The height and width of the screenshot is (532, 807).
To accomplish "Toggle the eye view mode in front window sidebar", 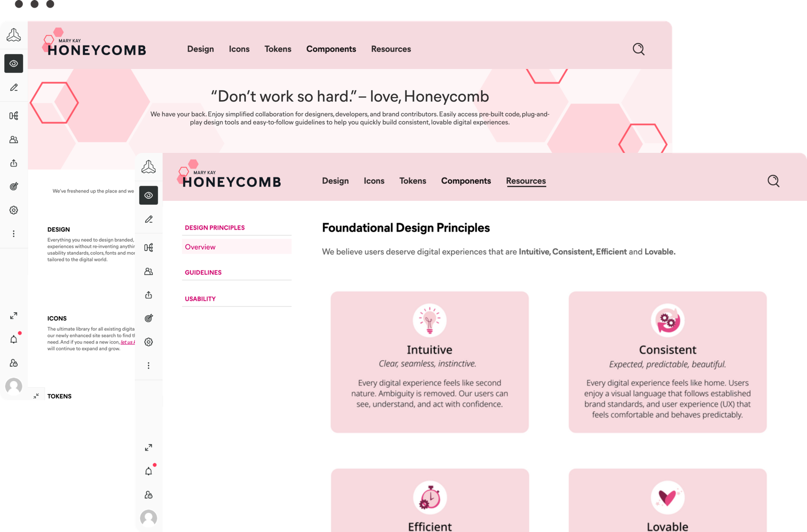I will click(149, 196).
